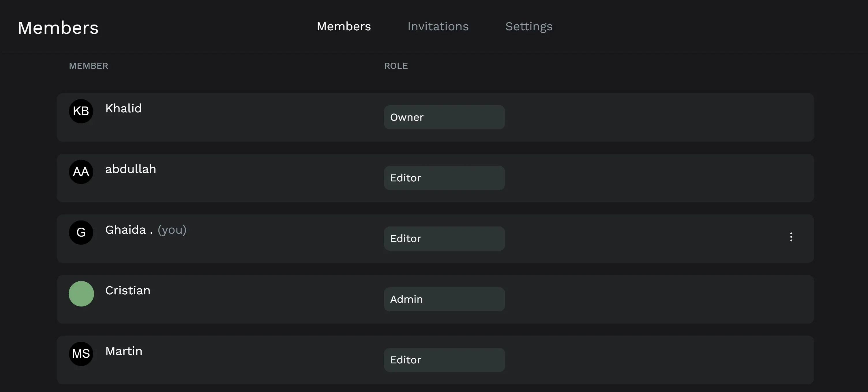Open Ghaida's Editor role dropdown

click(444, 239)
